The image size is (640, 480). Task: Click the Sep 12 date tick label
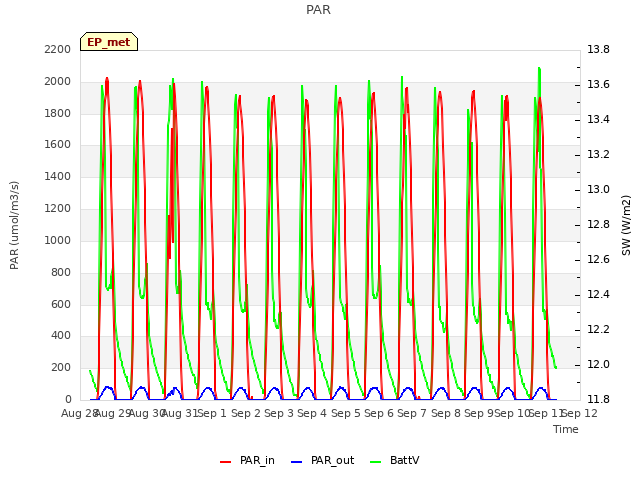click(580, 413)
